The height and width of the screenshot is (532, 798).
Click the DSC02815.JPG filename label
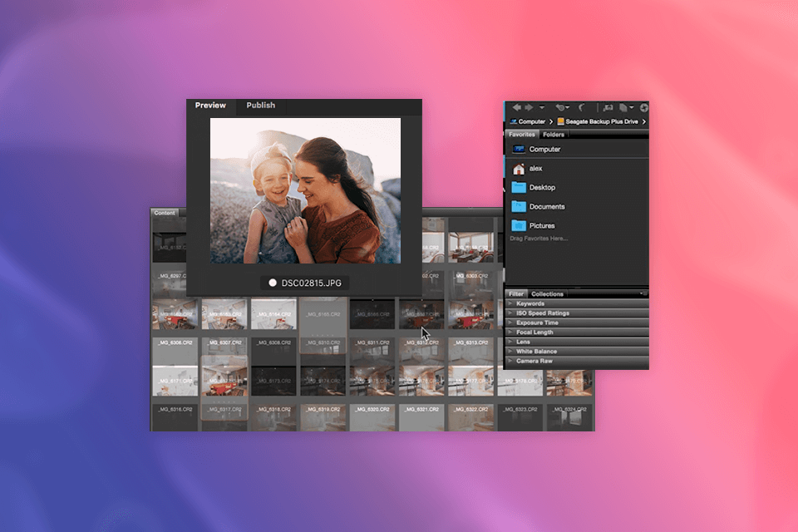[312, 283]
